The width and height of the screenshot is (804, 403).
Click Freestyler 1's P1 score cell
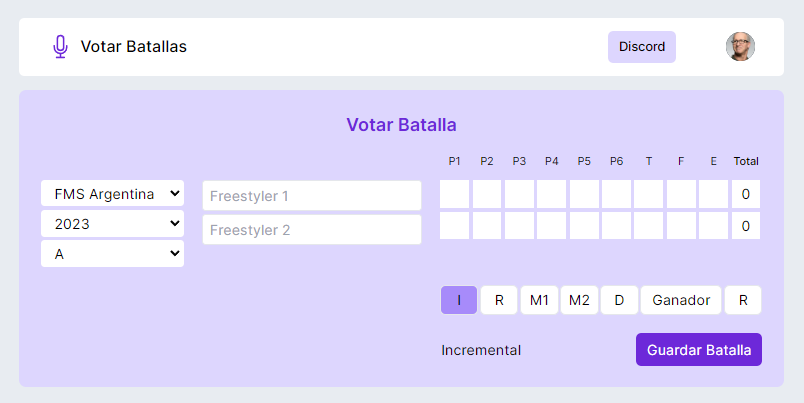(x=455, y=194)
